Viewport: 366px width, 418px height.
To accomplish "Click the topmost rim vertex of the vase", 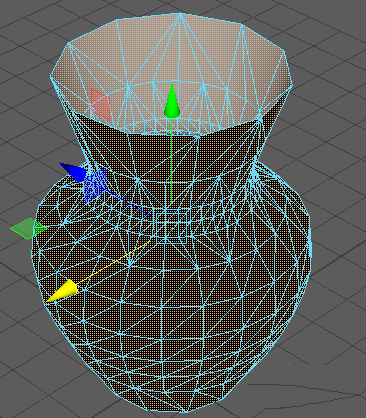I will click(x=180, y=14).
